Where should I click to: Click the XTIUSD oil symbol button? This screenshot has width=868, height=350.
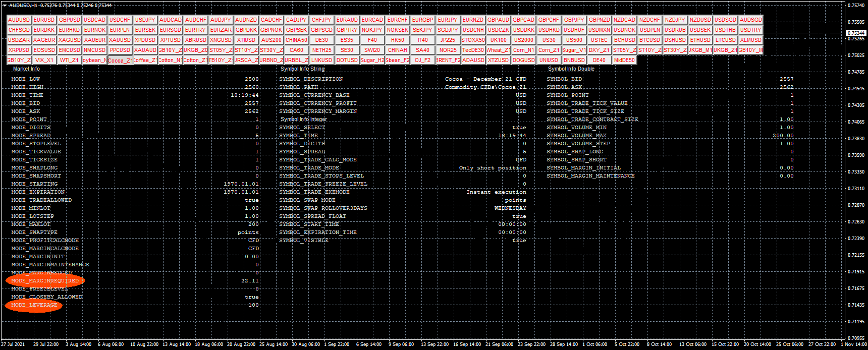point(246,40)
